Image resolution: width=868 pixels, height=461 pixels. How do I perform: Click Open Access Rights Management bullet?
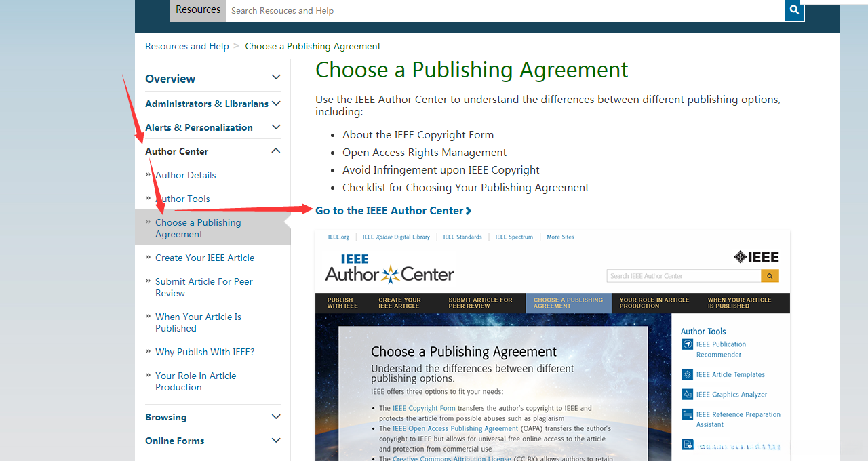[425, 153]
